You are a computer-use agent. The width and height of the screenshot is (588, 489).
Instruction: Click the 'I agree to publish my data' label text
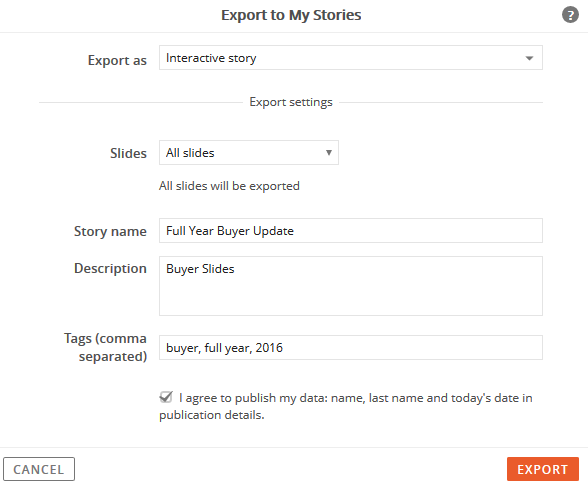(x=346, y=406)
